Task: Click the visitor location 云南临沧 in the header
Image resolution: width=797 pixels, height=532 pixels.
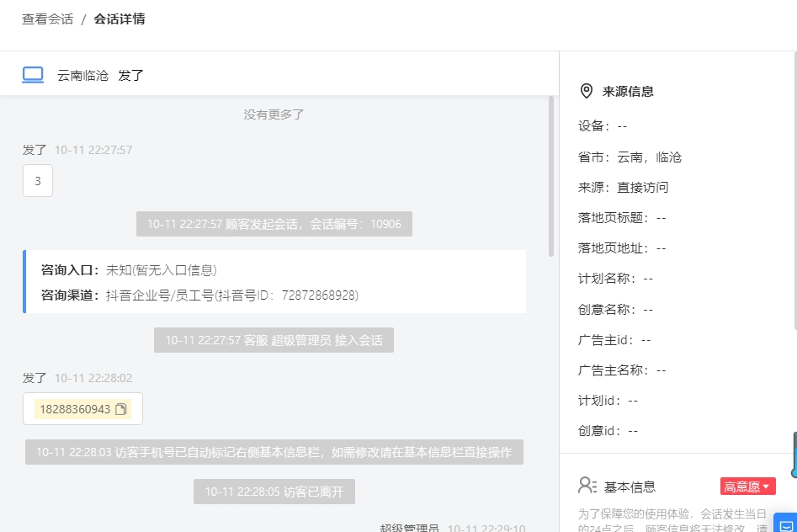Action: click(x=82, y=75)
